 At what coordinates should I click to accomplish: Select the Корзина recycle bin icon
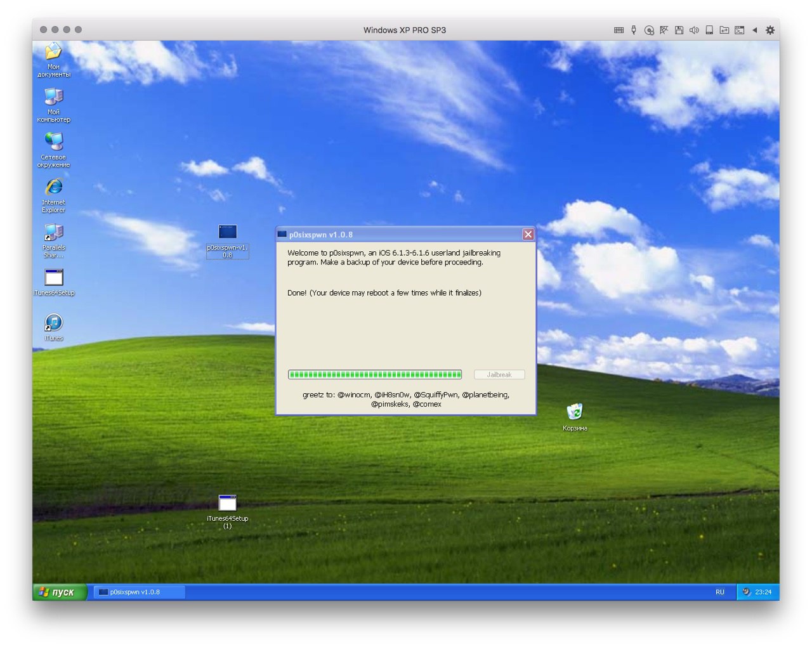575,417
